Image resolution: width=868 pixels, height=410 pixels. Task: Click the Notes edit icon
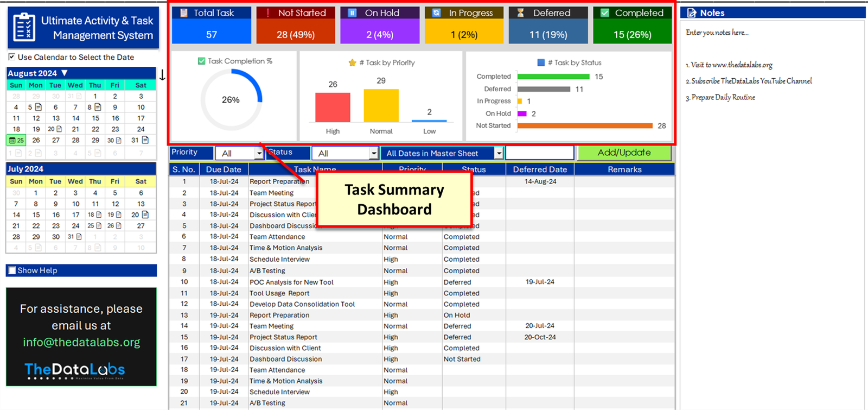point(692,12)
